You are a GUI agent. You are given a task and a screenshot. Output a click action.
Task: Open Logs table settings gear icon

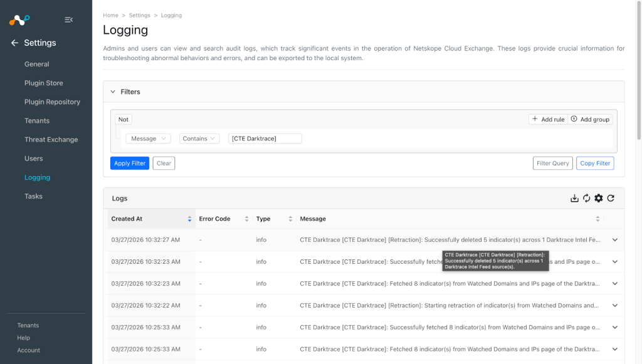(x=599, y=199)
